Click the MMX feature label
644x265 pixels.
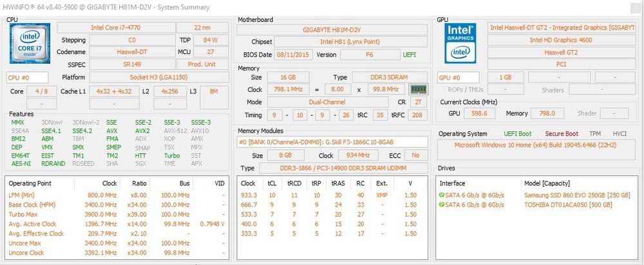tap(17, 123)
